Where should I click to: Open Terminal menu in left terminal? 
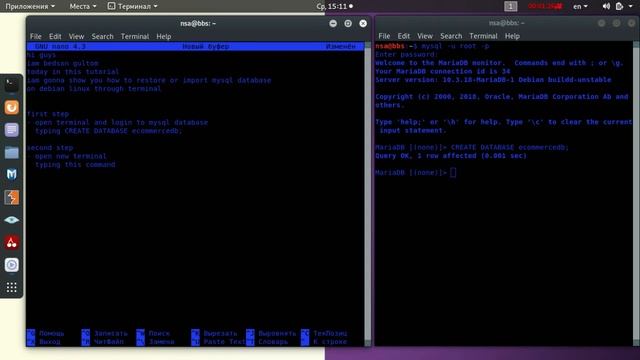point(135,36)
